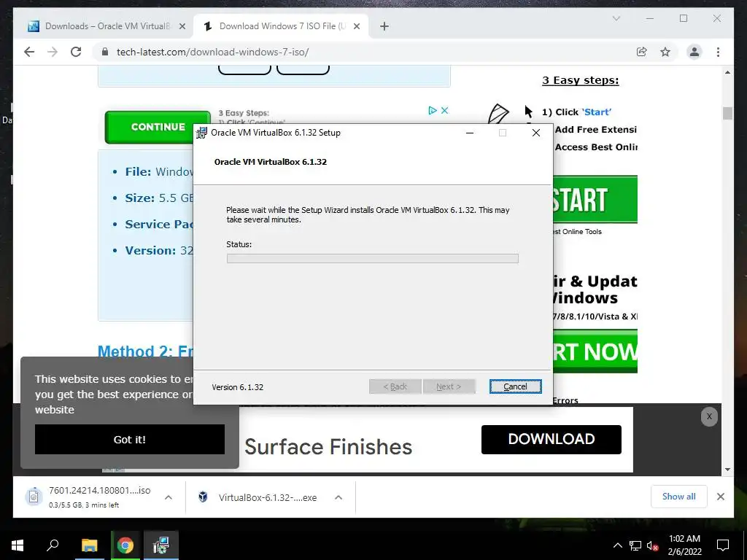The width and height of the screenshot is (747, 560).
Task: Open AdChoices info icon on ad
Action: pyautogui.click(x=433, y=111)
